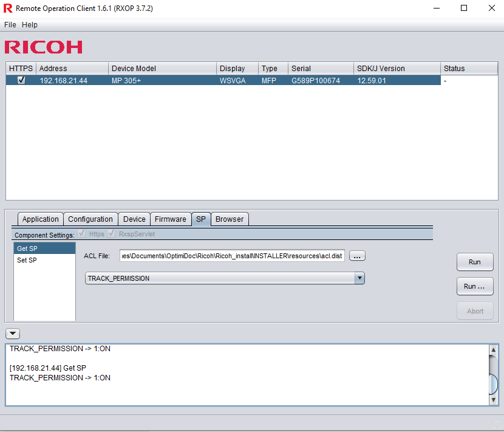This screenshot has width=504, height=432.
Task: Click the MP 305+ device model cell
Action: pos(162,80)
